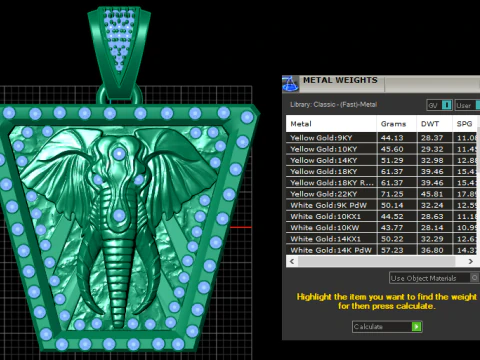This screenshot has height=360, width=480.
Task: Click the 45.60 grams value
Action: [x=392, y=149]
